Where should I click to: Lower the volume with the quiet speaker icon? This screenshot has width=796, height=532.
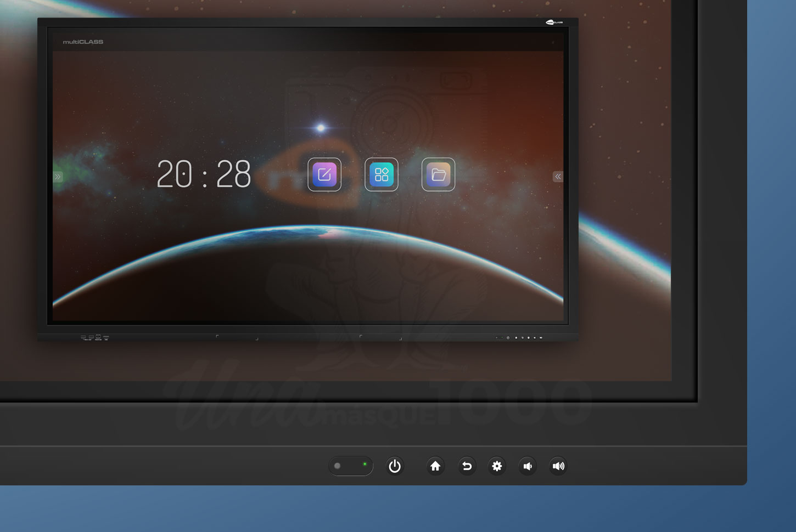tap(528, 466)
